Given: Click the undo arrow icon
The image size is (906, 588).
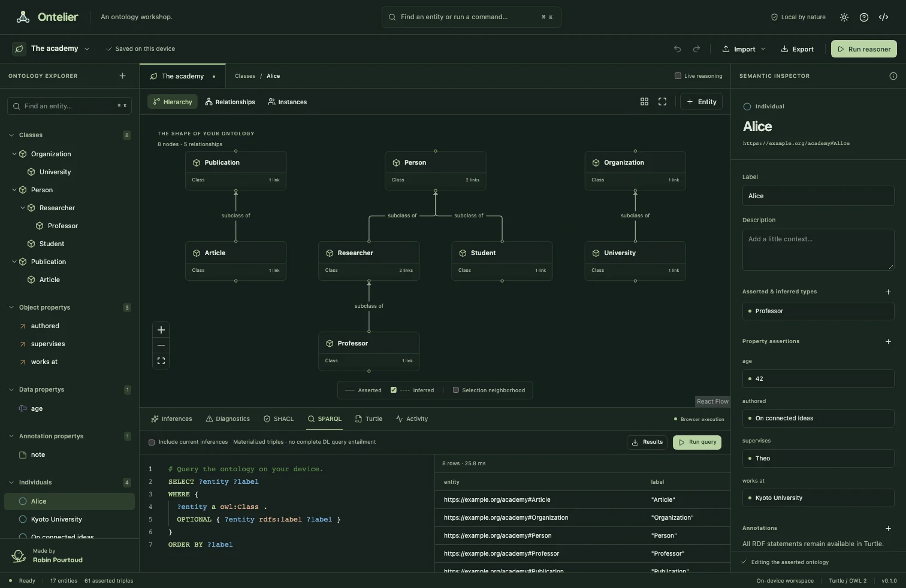Looking at the screenshot, I should pyautogui.click(x=678, y=49).
